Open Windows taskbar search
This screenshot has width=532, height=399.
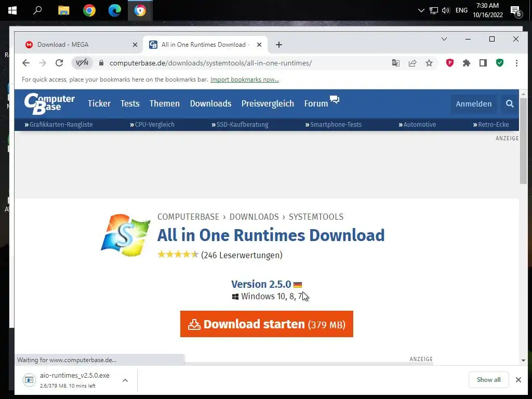[37, 10]
